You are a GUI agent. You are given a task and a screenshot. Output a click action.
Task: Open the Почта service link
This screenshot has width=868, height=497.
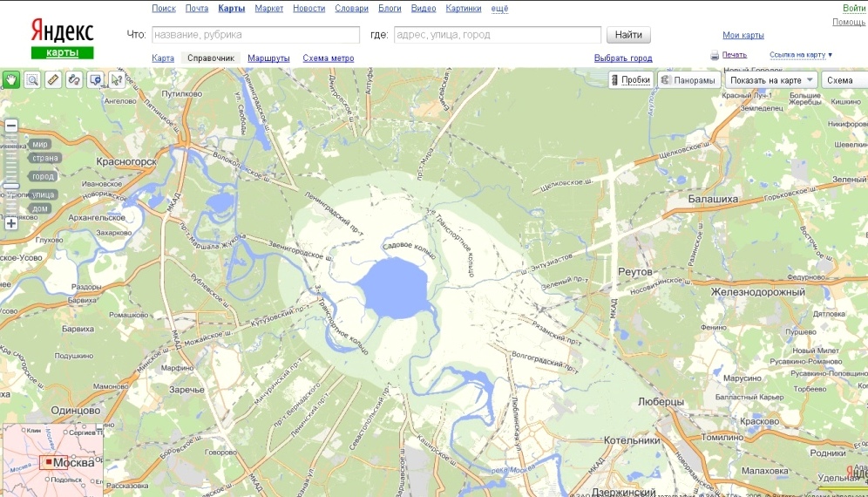(x=196, y=9)
